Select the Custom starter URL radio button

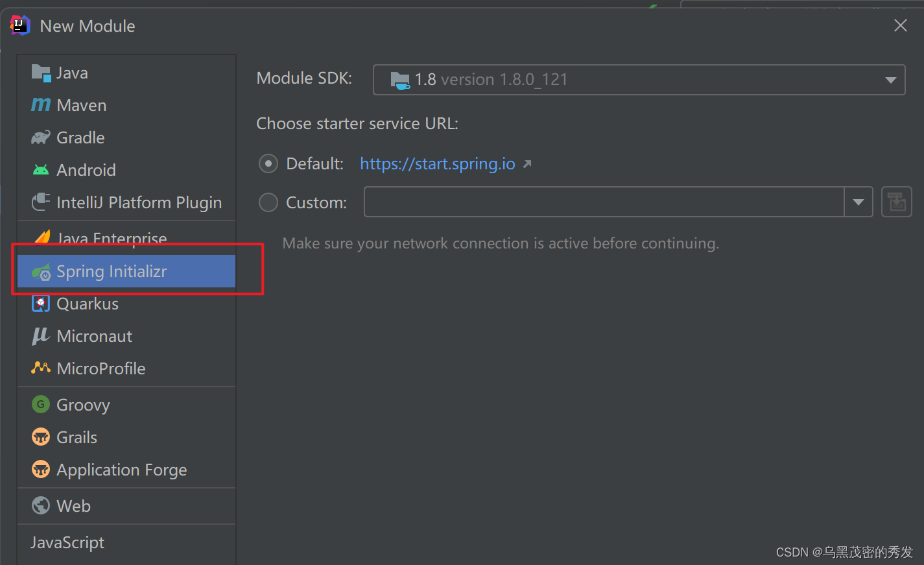(268, 202)
